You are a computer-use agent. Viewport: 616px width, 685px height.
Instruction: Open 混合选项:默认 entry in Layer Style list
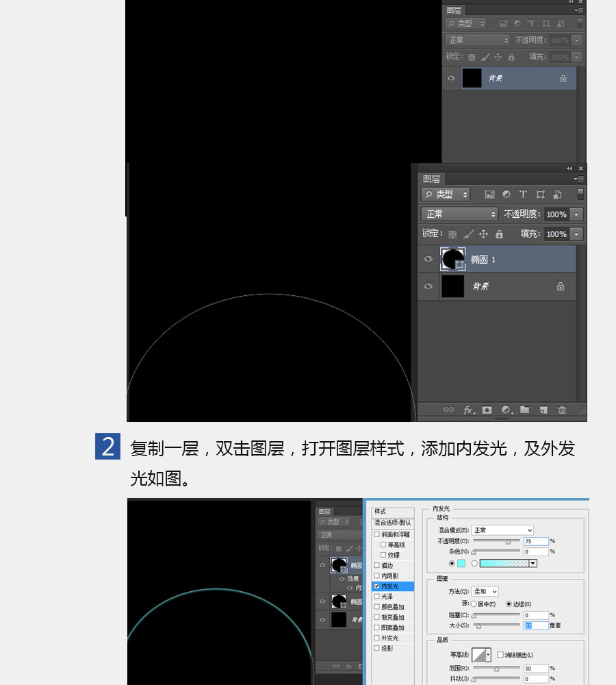tap(393, 523)
